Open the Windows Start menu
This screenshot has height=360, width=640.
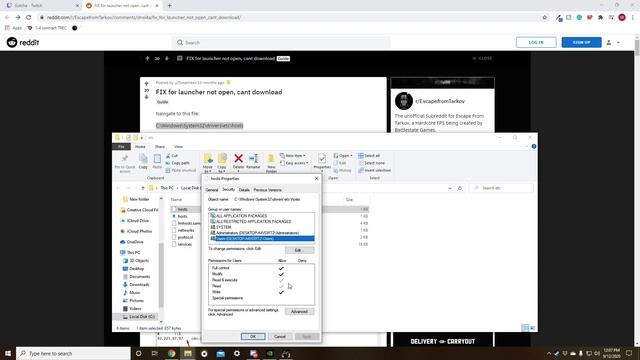[8, 353]
